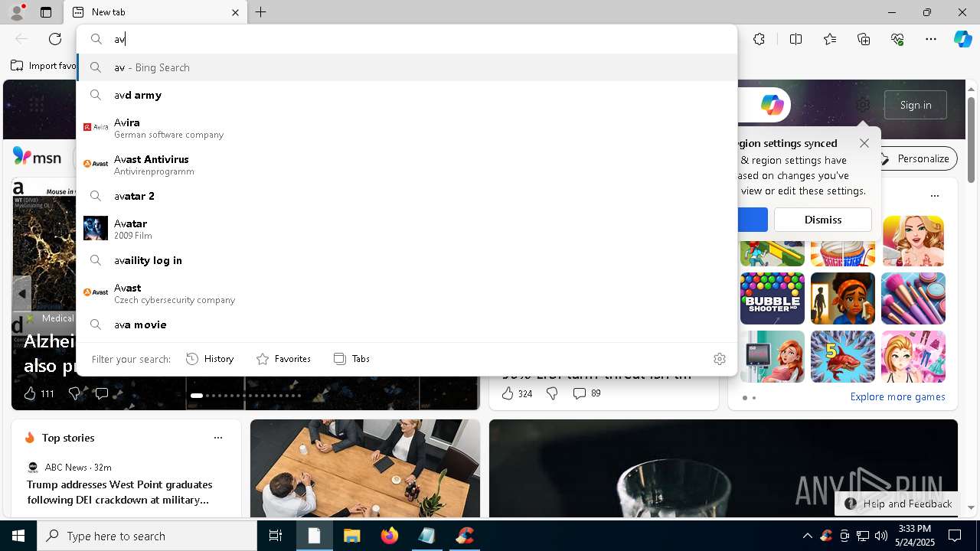This screenshot has width=980, height=551.
Task: Select the avatar 2 suggestion
Action: [407, 196]
